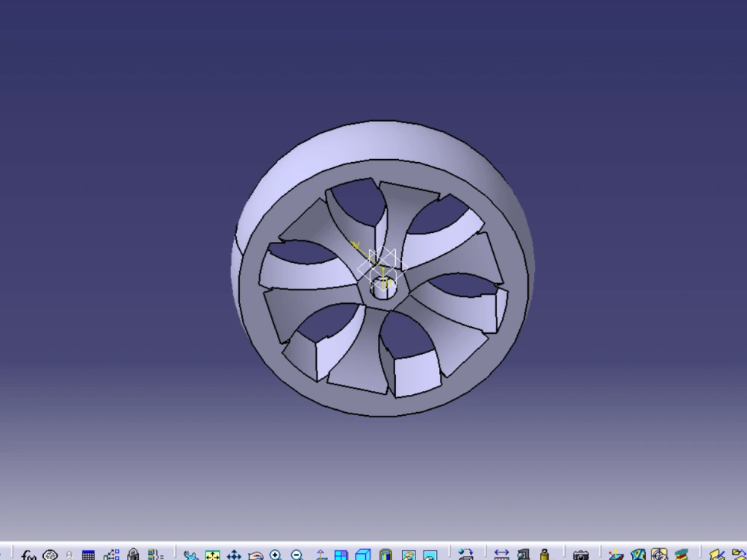Select the Rotate view hand icon
747x560 pixels.
[x=255, y=556]
